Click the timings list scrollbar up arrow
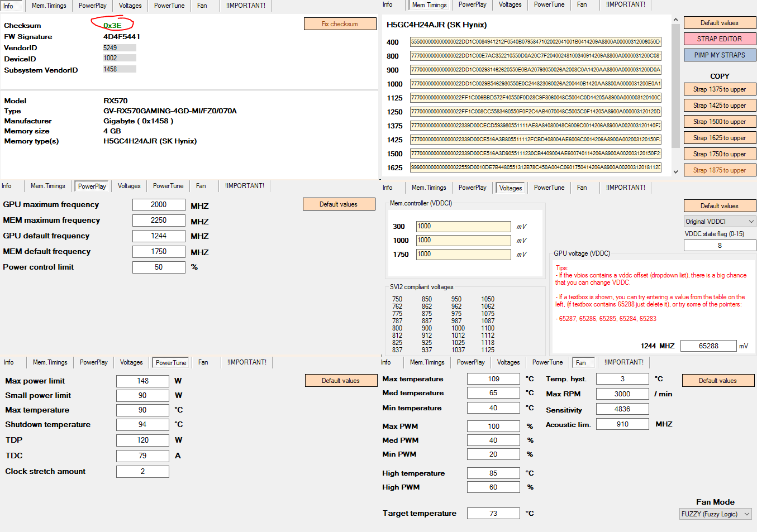This screenshot has height=532, width=757. (x=675, y=20)
